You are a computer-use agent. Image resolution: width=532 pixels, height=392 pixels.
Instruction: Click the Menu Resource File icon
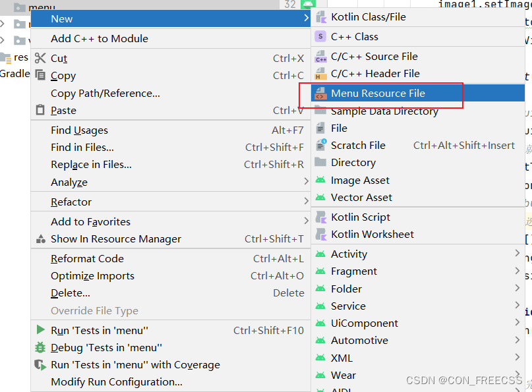[320, 94]
